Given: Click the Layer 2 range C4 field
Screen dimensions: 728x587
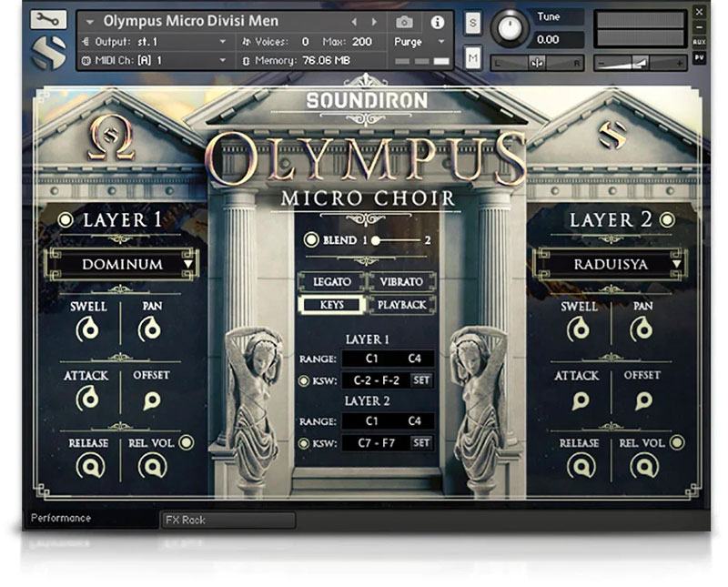Looking at the screenshot, I should point(414,421).
